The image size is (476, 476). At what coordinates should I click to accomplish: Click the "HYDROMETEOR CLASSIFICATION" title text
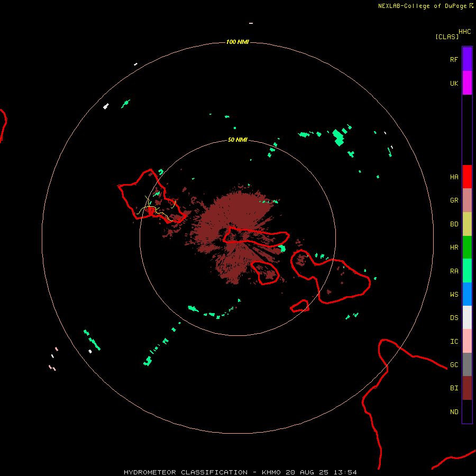[186, 472]
